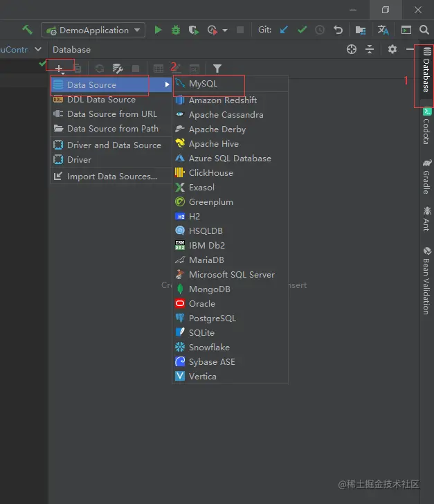The width and height of the screenshot is (434, 504).
Task: Select IBM Db2 data source
Action: point(230,245)
